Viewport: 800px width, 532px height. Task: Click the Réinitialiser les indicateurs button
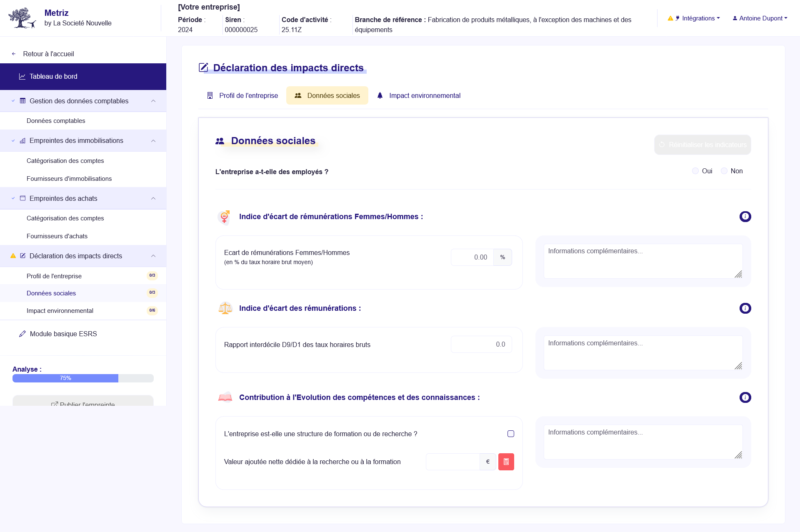pos(702,145)
